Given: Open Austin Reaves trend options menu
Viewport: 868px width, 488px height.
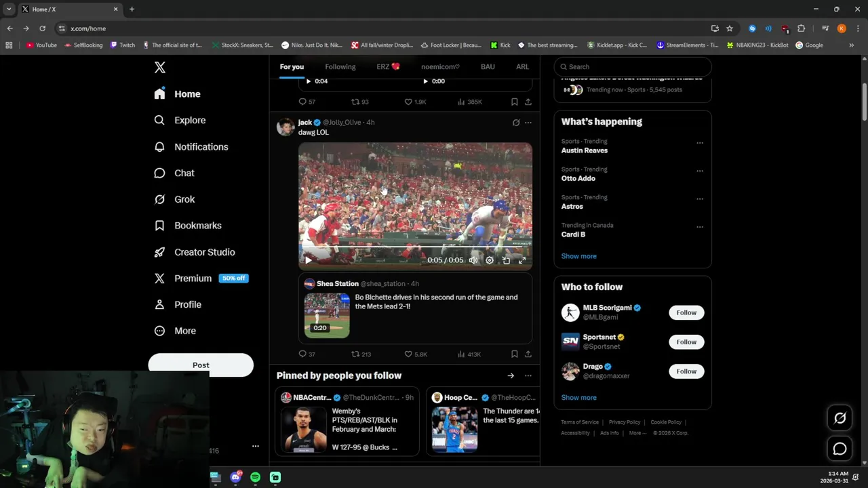Looking at the screenshot, I should pyautogui.click(x=700, y=143).
